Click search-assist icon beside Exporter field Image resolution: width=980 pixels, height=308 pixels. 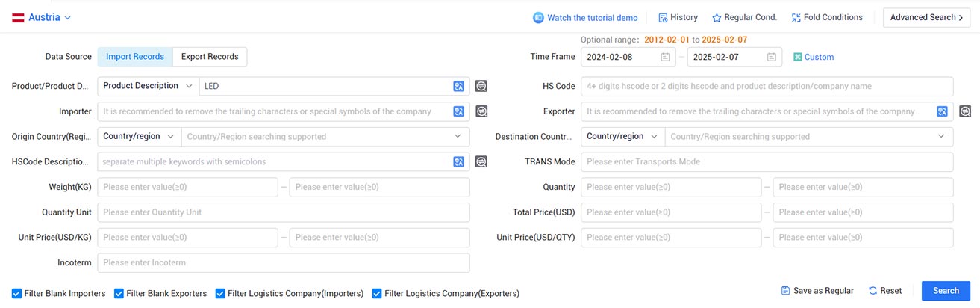(x=965, y=111)
